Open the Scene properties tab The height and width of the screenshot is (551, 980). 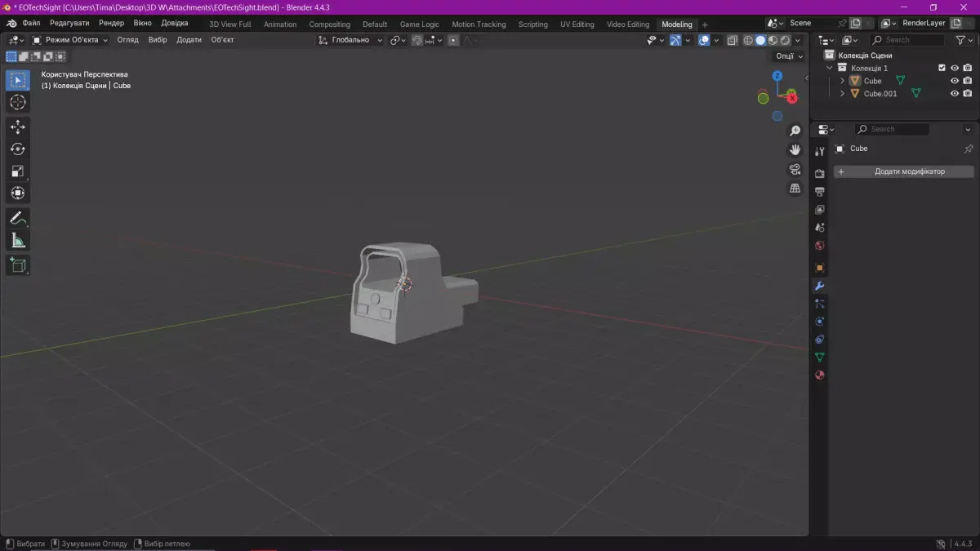[820, 227]
